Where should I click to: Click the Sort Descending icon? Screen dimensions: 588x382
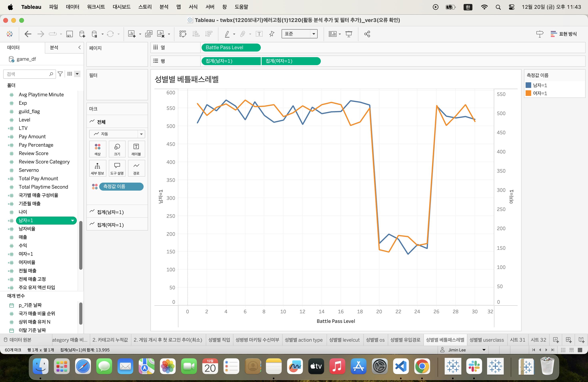pyautogui.click(x=209, y=34)
